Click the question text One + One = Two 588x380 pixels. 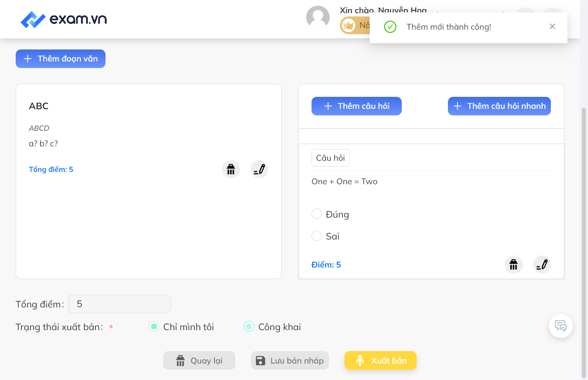[344, 181]
